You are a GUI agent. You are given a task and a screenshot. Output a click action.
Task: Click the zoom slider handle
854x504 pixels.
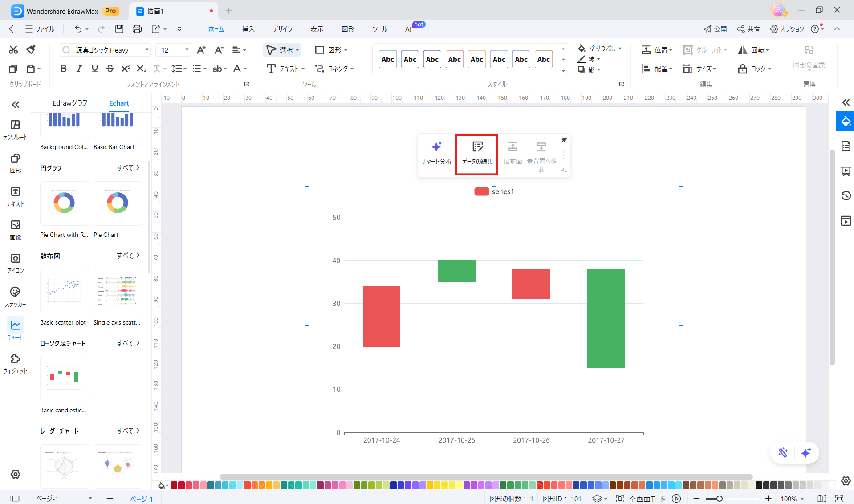click(719, 499)
